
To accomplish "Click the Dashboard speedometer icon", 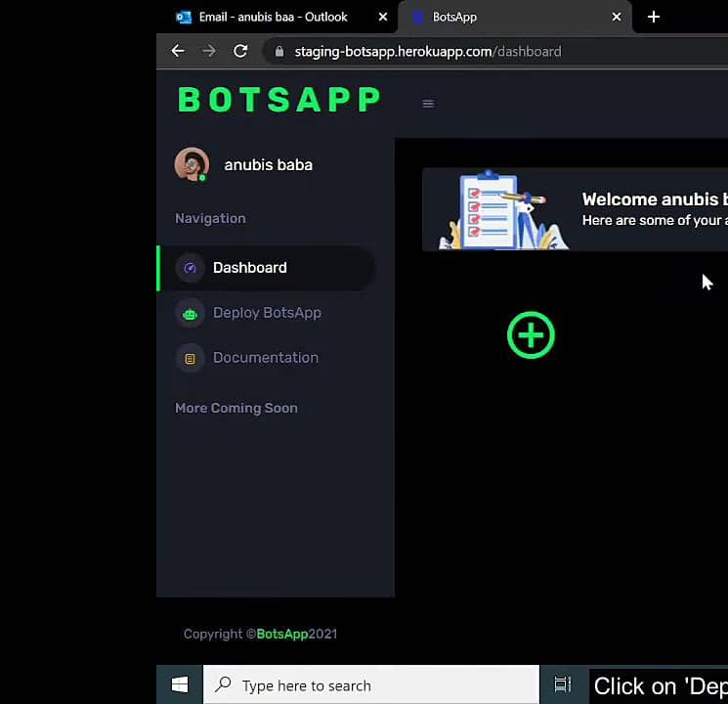I will click(190, 268).
